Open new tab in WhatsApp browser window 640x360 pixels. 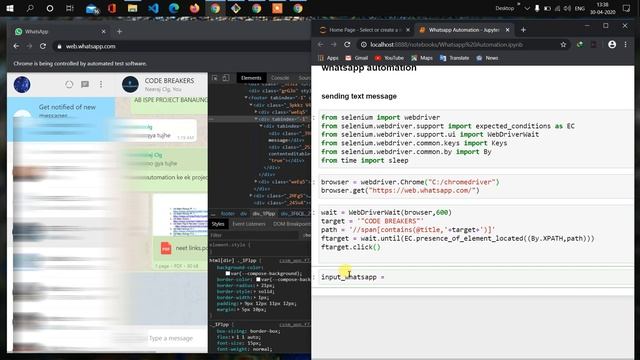point(119,31)
